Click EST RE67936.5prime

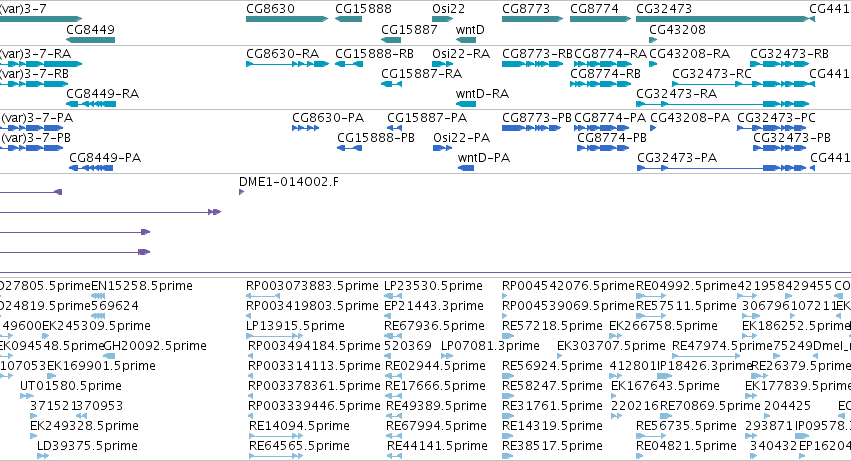click(x=434, y=326)
